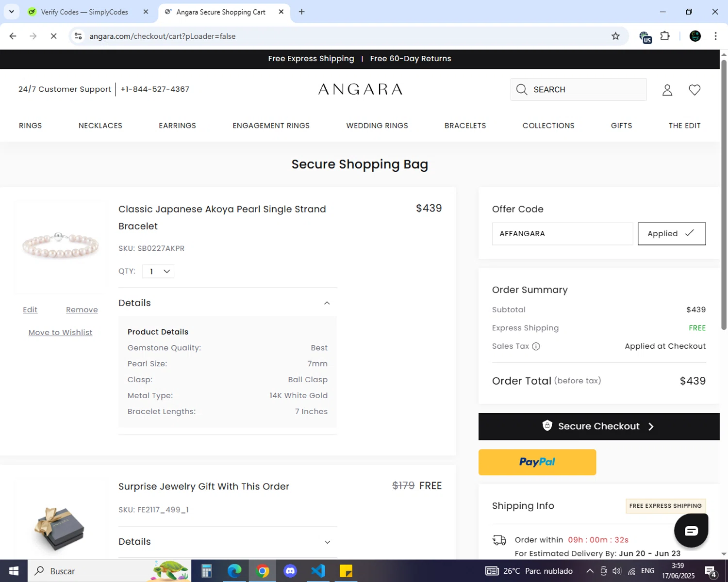Image resolution: width=728 pixels, height=582 pixels.
Task: Click the volume speaker icon
Action: click(x=617, y=571)
